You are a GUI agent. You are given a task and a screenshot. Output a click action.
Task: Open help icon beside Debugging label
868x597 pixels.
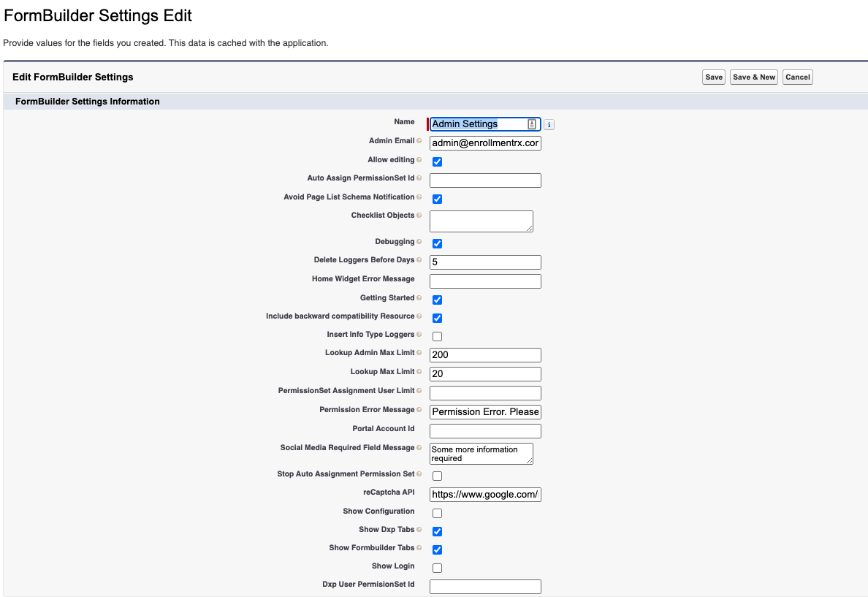coord(419,242)
